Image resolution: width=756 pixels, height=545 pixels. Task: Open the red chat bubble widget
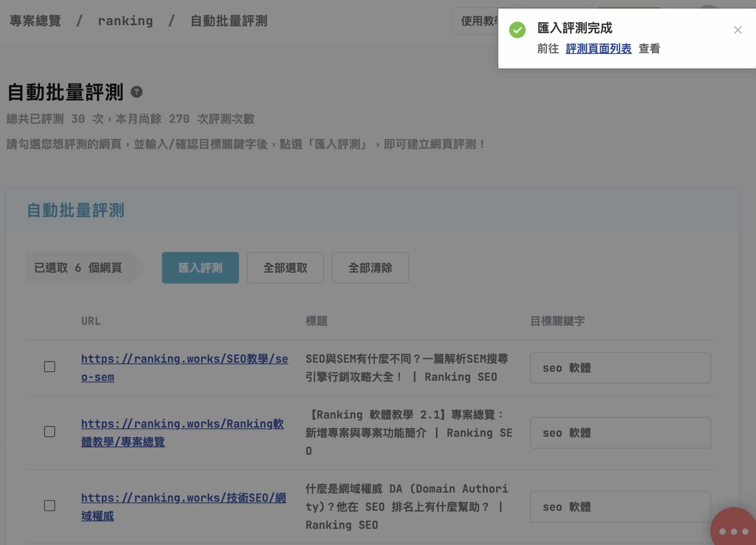click(x=733, y=530)
